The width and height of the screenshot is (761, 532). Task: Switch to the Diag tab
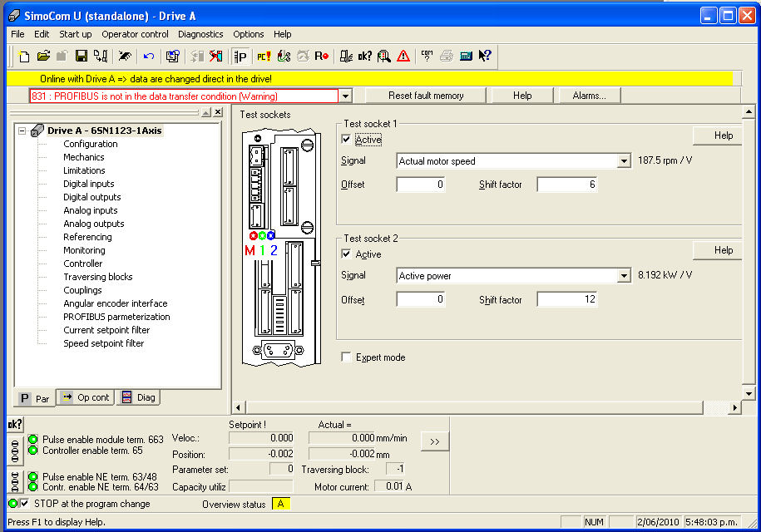(x=138, y=397)
